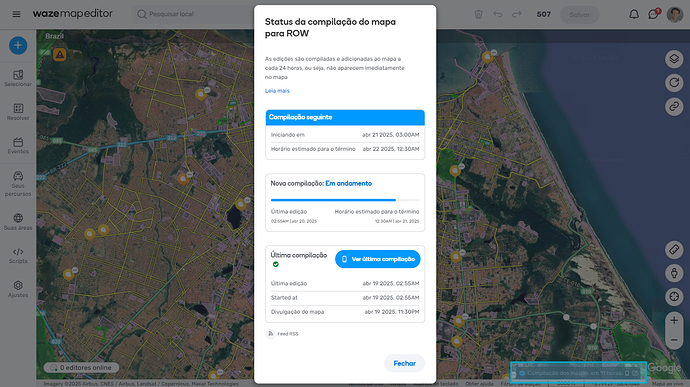This screenshot has width=690, height=387.
Task: Click the Pesquisar local search field
Action: coord(194,14)
